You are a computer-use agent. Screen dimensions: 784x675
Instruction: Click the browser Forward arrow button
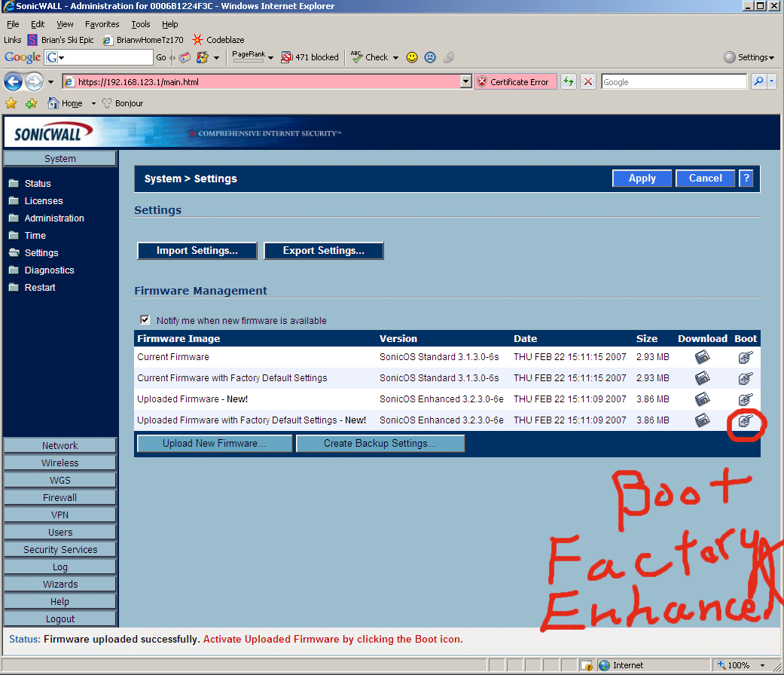coord(34,81)
